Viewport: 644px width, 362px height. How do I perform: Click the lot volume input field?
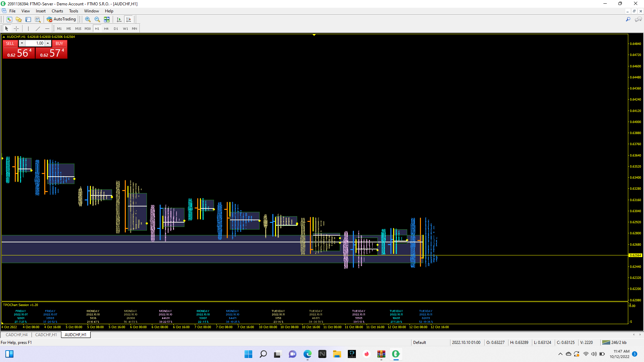pyautogui.click(x=35, y=43)
